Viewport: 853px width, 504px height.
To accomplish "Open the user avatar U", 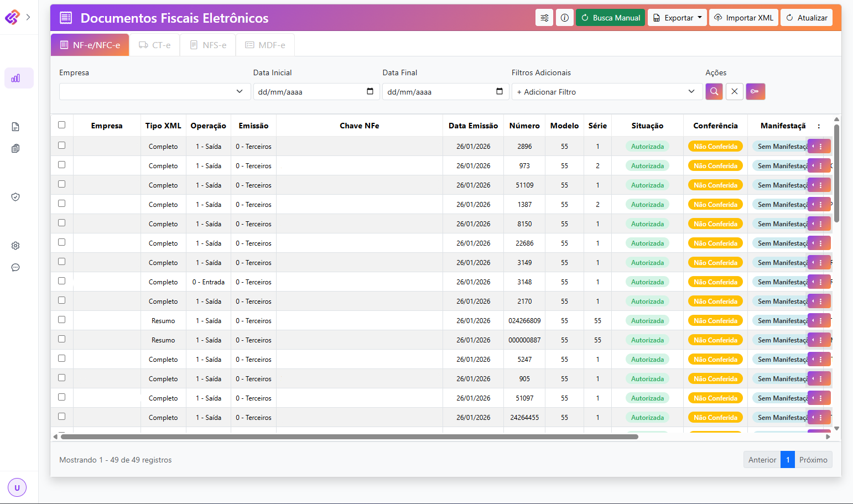I will (17, 487).
